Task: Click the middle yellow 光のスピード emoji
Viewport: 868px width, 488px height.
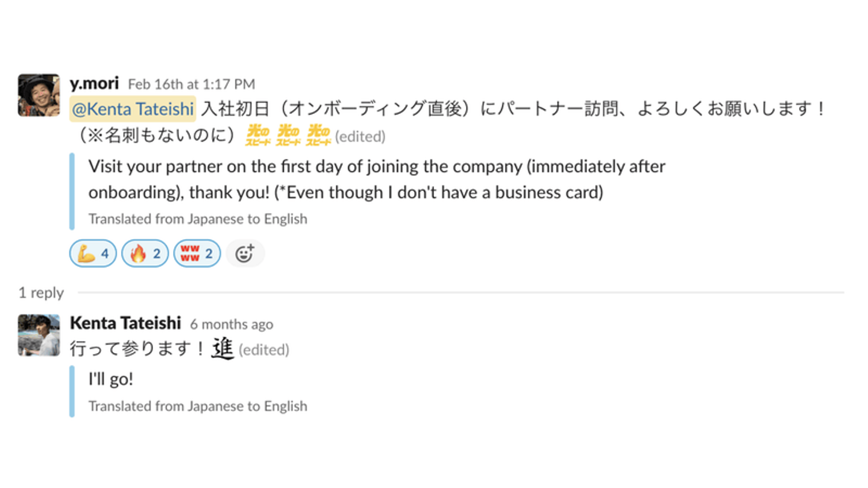Action: [288, 135]
